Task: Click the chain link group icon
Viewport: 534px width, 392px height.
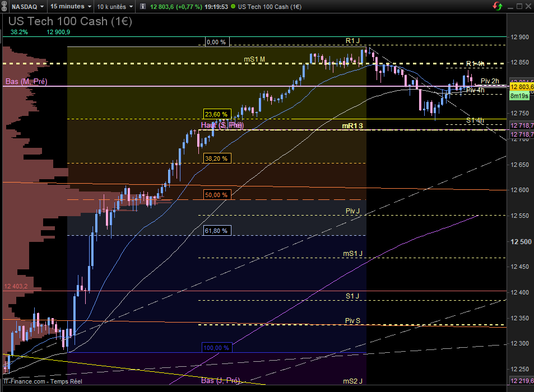Action: pos(4,7)
